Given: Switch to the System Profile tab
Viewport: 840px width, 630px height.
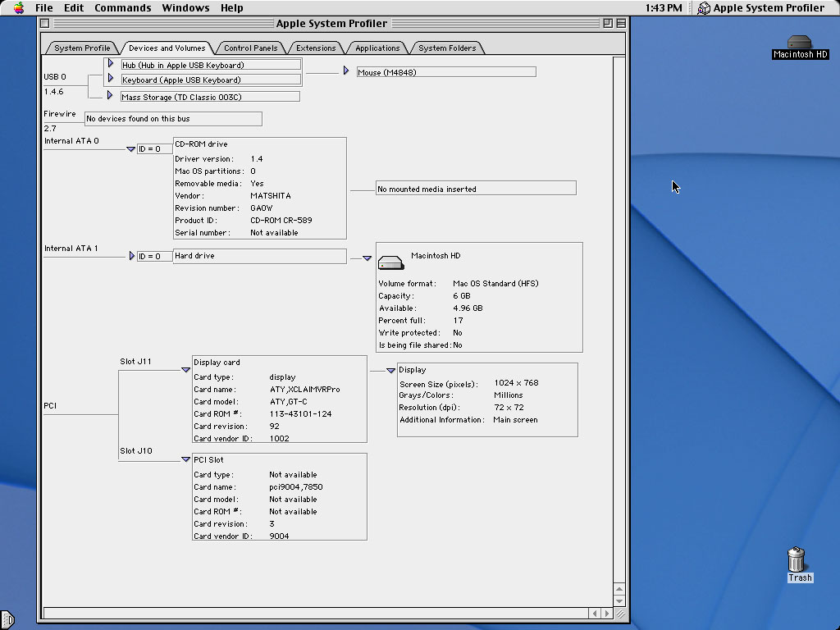Looking at the screenshot, I should [x=82, y=48].
